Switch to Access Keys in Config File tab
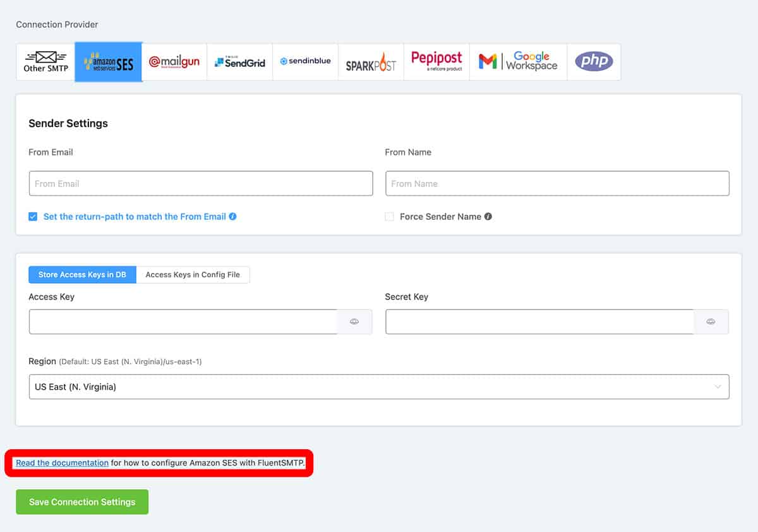The height and width of the screenshot is (532, 758). (193, 275)
